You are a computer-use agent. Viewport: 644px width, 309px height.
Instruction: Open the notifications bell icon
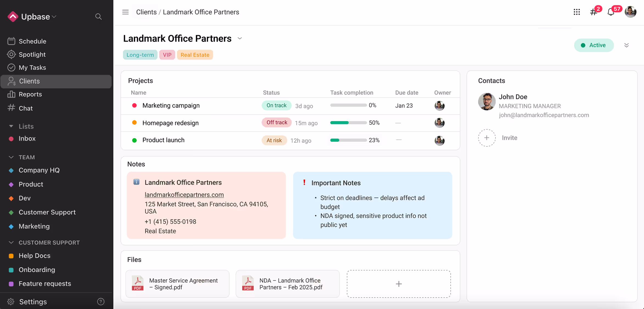(611, 12)
